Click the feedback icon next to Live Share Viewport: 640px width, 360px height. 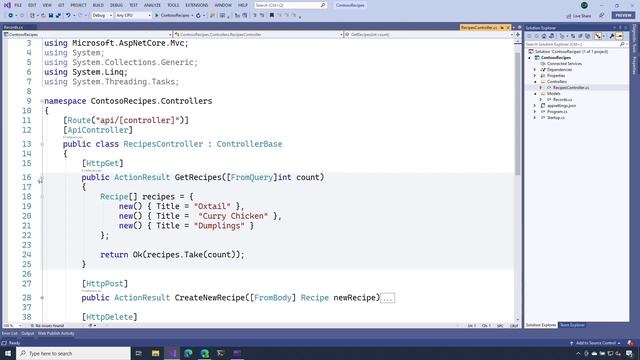click(602, 16)
